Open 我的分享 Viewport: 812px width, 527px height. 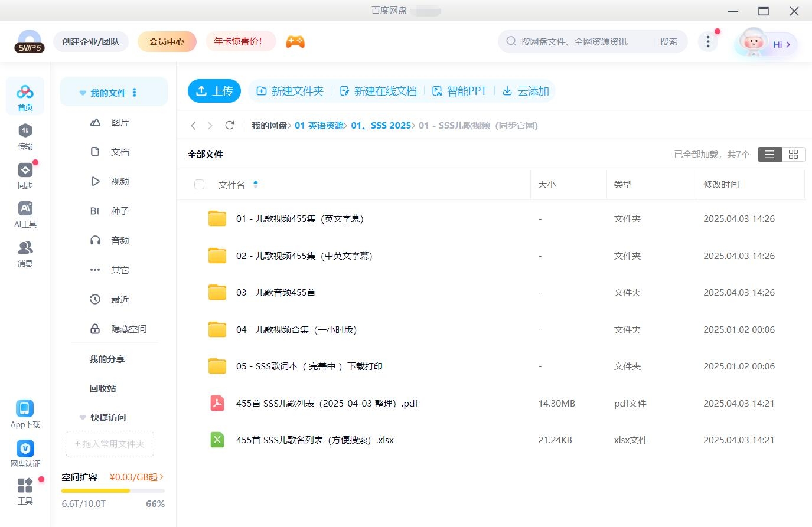click(x=107, y=359)
